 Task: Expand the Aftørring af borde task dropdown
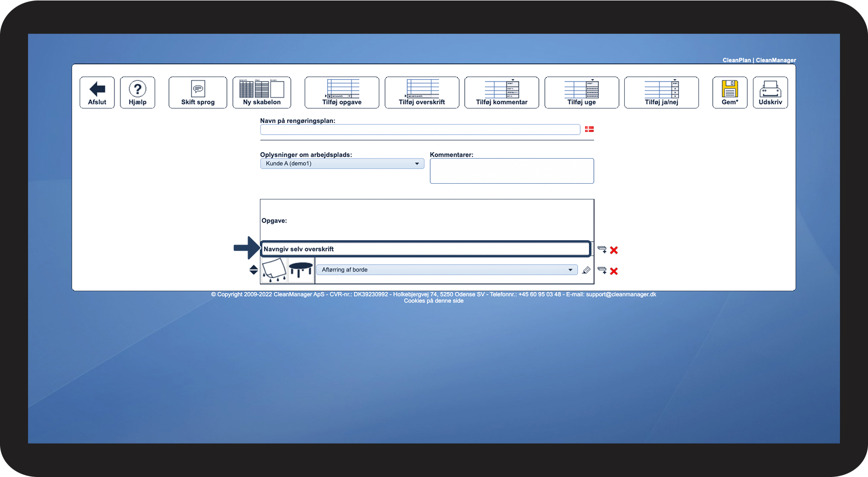(x=447, y=270)
